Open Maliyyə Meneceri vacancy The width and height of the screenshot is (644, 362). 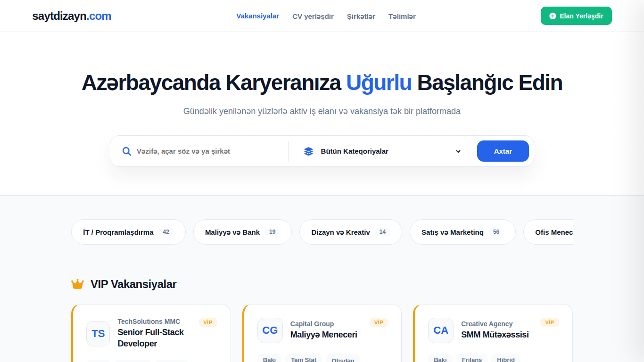(324, 335)
